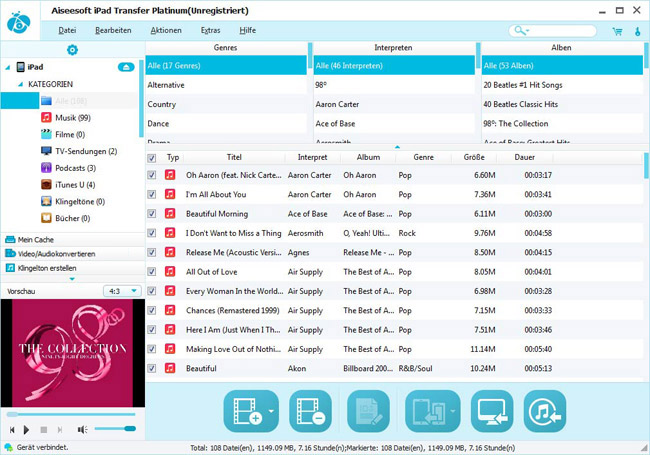Screen dimensions: 650x455
Task: Open the iTunes U (4) category
Action: [68, 185]
